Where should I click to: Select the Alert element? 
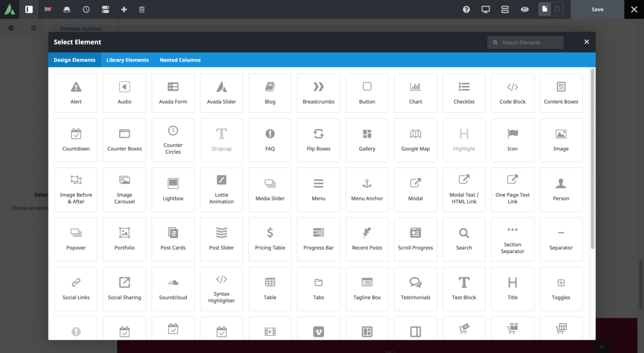click(76, 93)
